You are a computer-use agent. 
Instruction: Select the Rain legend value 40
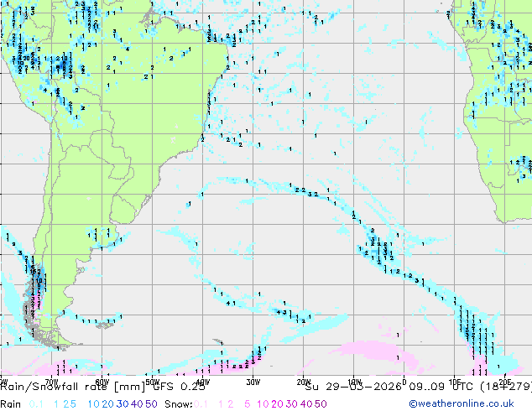tap(137, 404)
